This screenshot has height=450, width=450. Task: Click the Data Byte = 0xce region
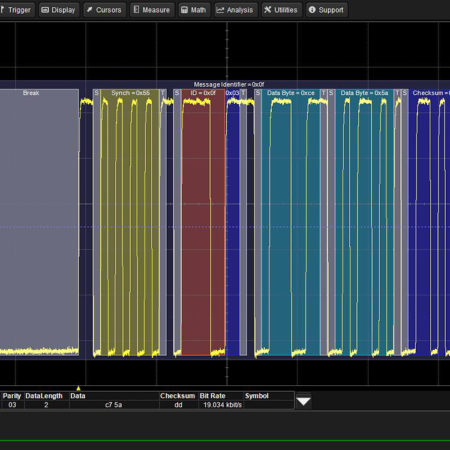click(x=291, y=222)
